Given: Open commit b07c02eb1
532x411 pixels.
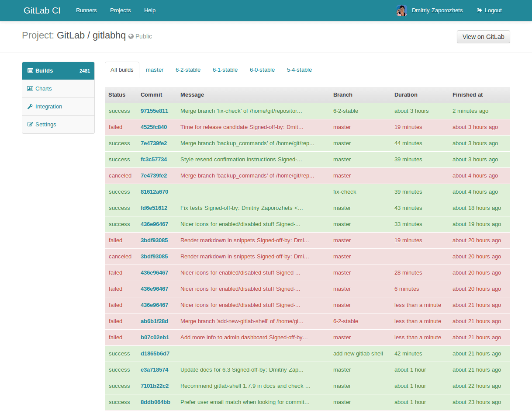Looking at the screenshot, I should [155, 338].
